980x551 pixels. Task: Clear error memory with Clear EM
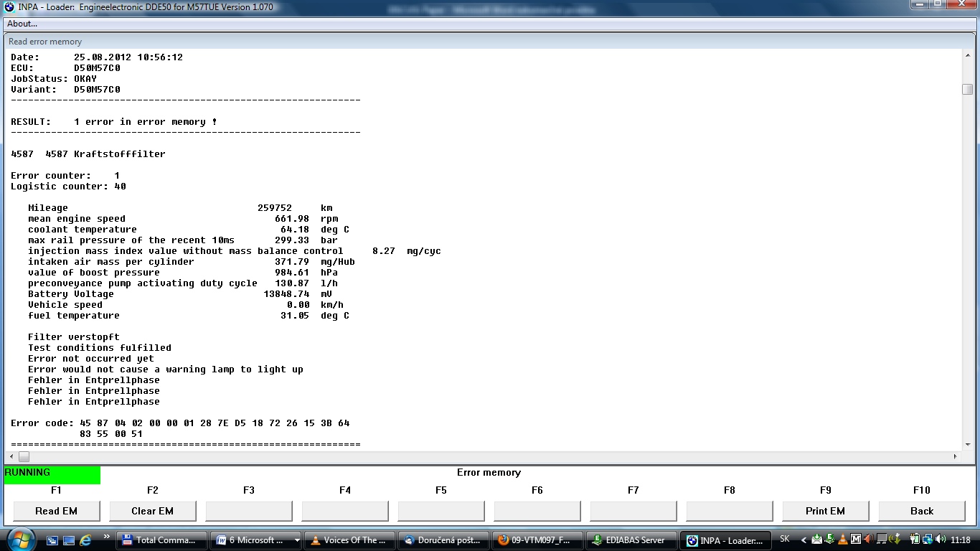(152, 511)
